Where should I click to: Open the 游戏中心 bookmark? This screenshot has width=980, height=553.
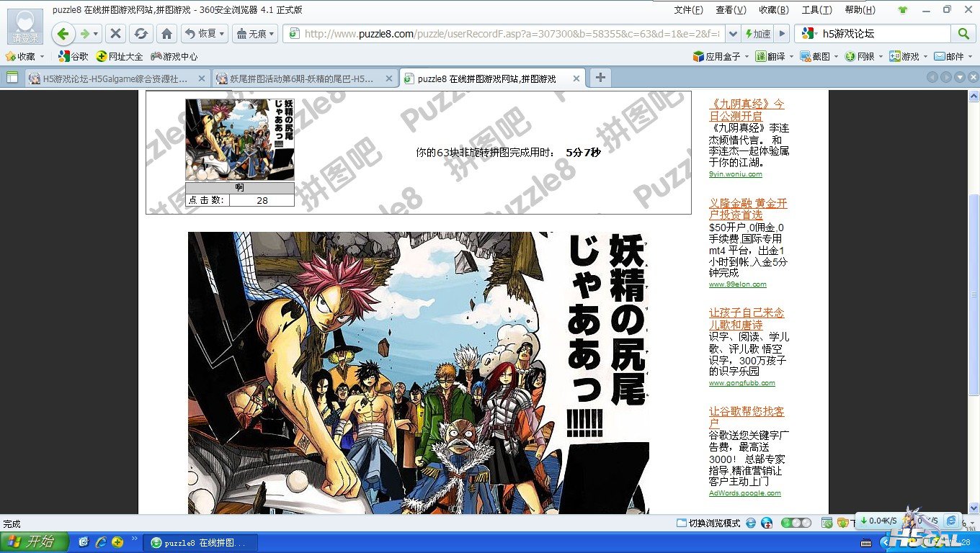(x=174, y=56)
